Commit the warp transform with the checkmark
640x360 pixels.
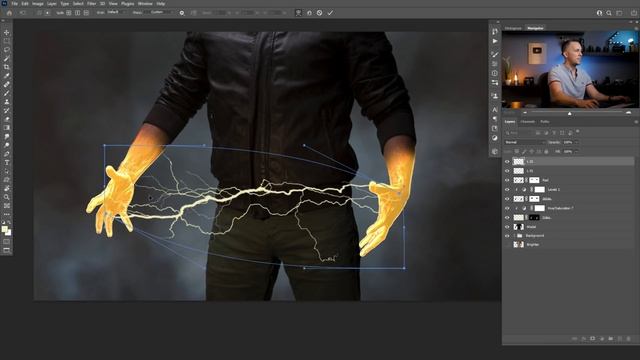[x=330, y=13]
